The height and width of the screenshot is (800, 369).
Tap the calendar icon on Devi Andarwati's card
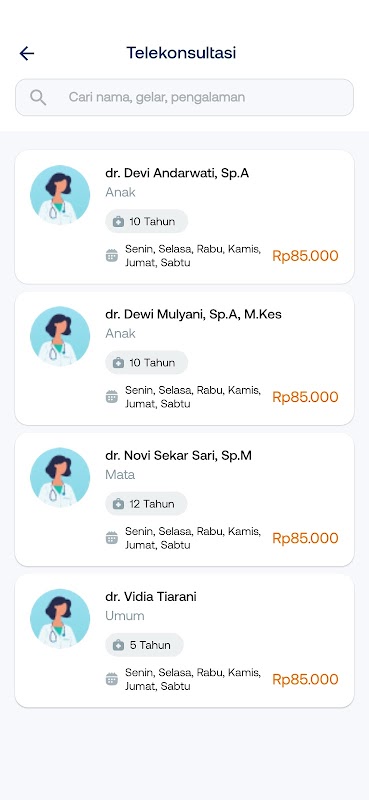click(112, 256)
